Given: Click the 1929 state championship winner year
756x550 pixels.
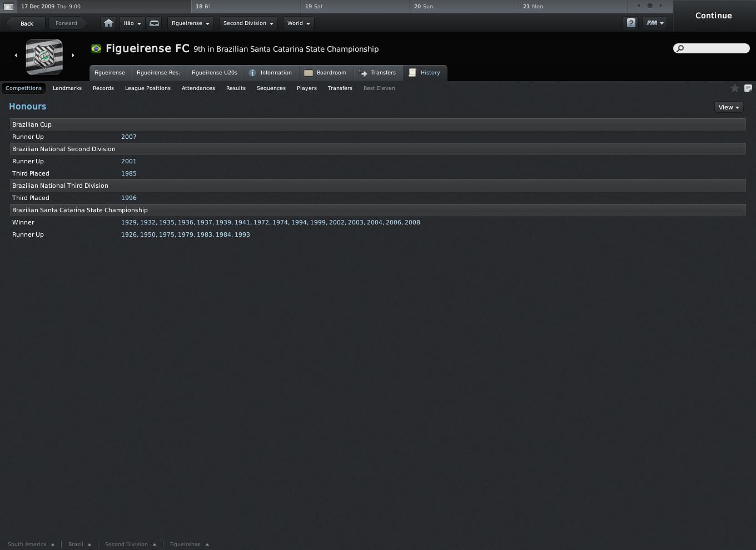Looking at the screenshot, I should click(x=129, y=222).
